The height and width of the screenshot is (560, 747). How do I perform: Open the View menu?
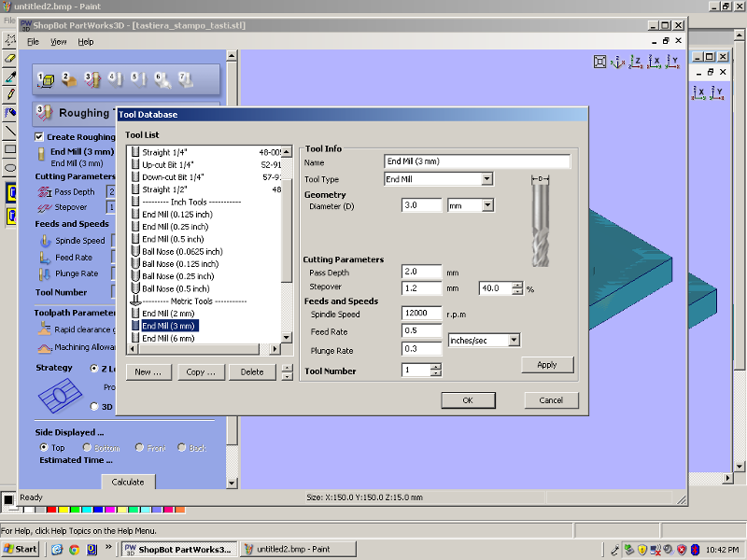[x=58, y=42]
